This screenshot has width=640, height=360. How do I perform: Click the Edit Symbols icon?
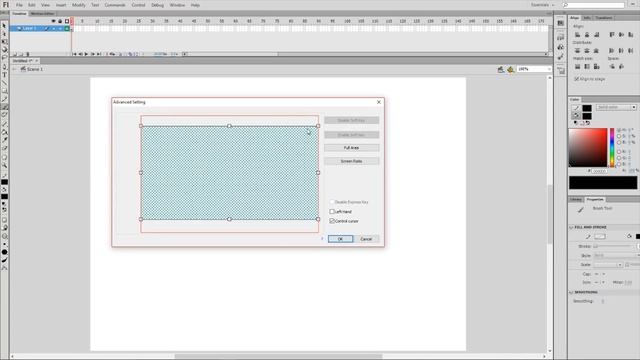pyautogui.click(x=511, y=69)
